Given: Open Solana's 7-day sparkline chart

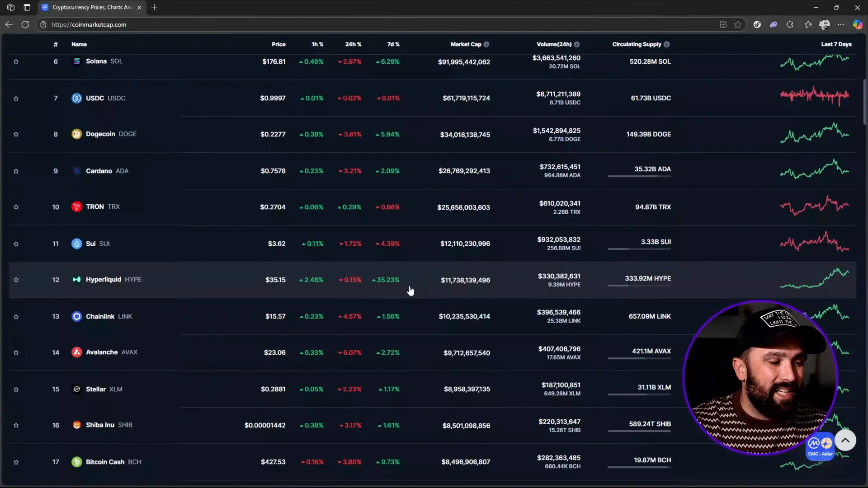Looking at the screenshot, I should pyautogui.click(x=815, y=62).
